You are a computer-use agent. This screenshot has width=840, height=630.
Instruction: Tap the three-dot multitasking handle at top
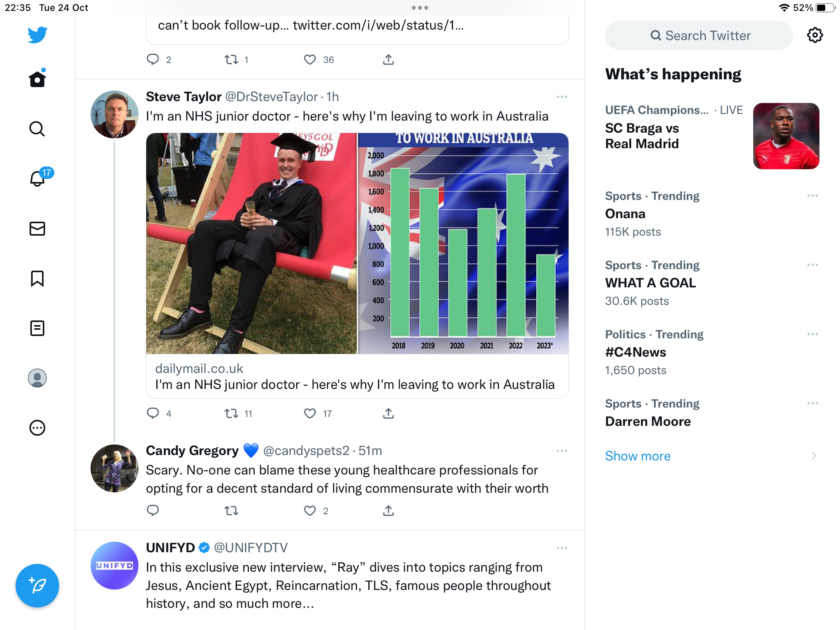pyautogui.click(x=420, y=8)
